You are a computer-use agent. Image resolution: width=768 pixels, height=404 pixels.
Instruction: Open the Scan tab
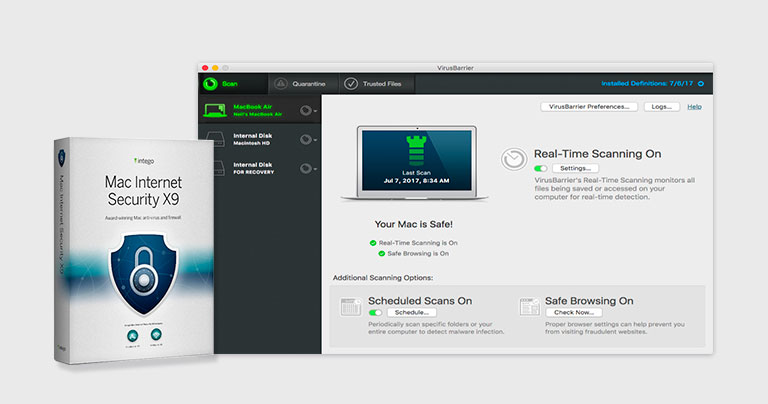(233, 84)
